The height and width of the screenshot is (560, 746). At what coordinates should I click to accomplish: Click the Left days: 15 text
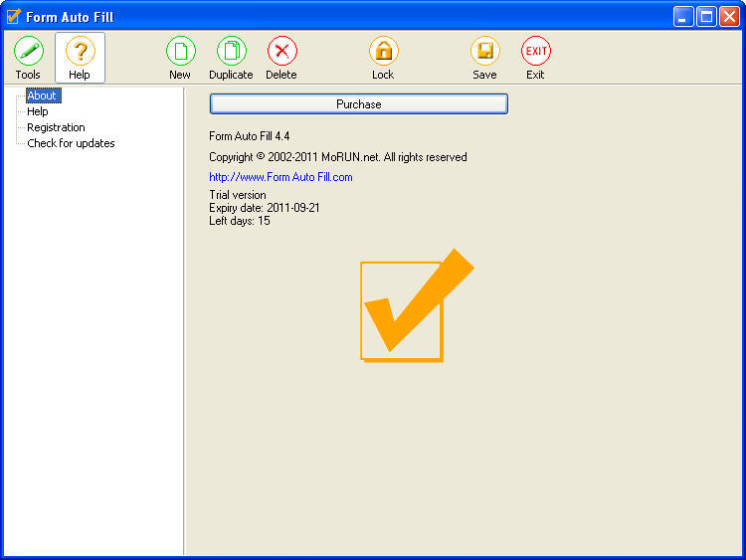pyautogui.click(x=240, y=221)
